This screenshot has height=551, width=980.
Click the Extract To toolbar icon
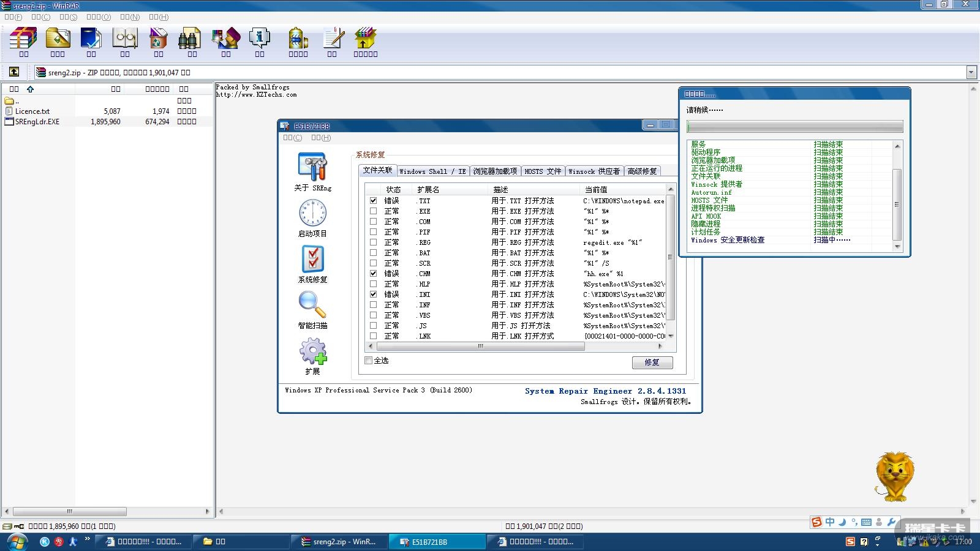(58, 39)
